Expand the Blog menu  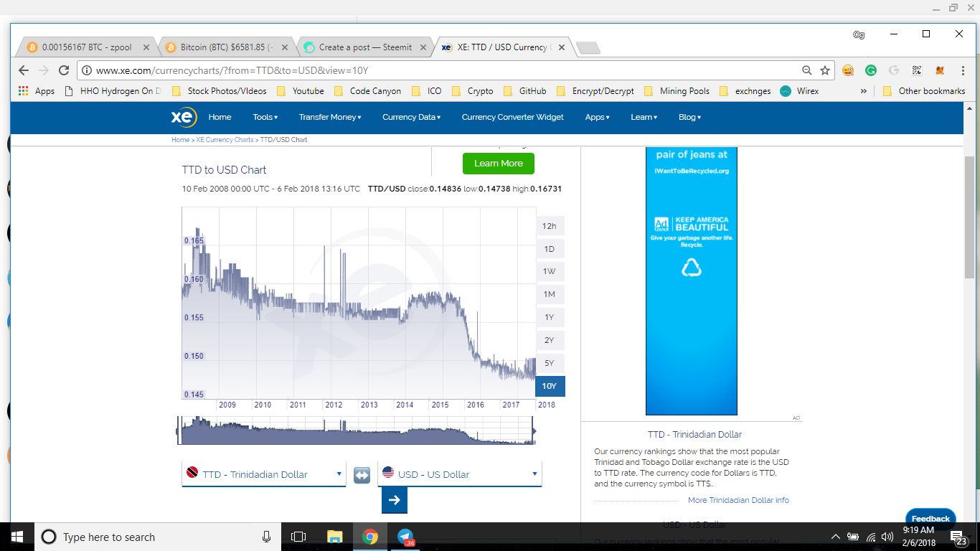click(689, 117)
